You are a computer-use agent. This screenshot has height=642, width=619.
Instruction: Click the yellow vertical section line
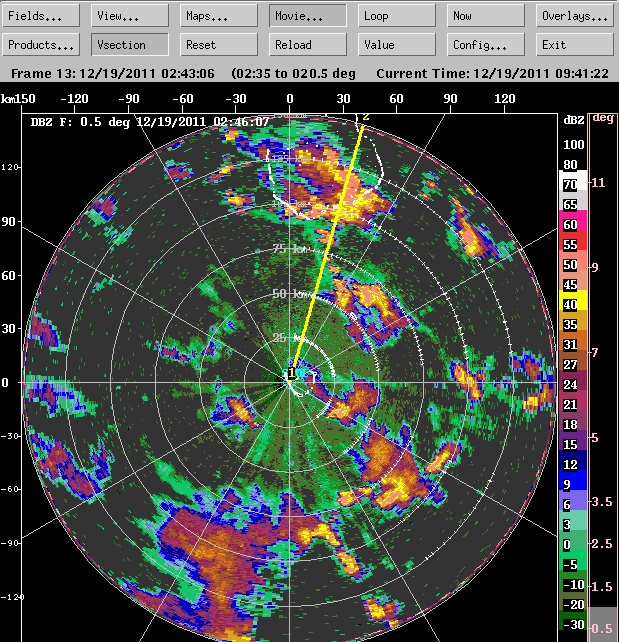328,248
